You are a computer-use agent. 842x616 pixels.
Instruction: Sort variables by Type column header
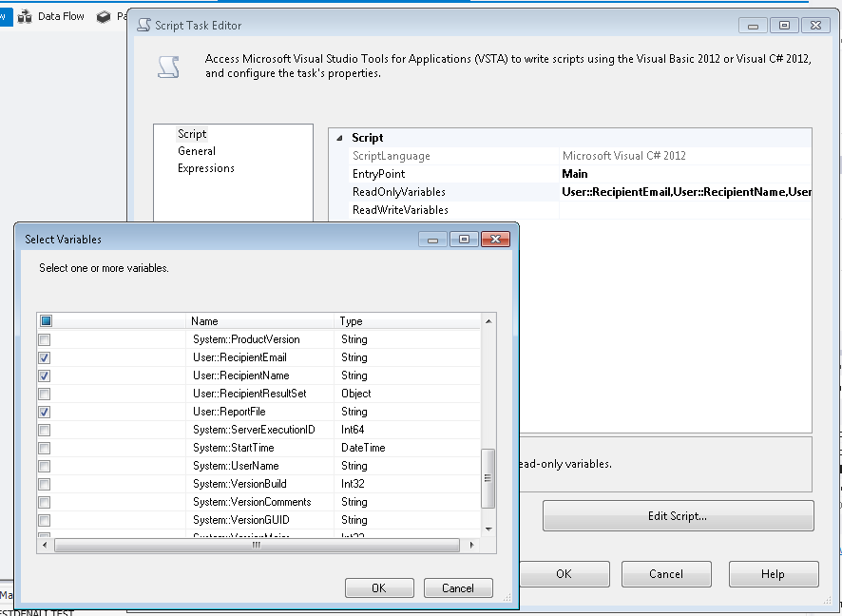point(407,321)
